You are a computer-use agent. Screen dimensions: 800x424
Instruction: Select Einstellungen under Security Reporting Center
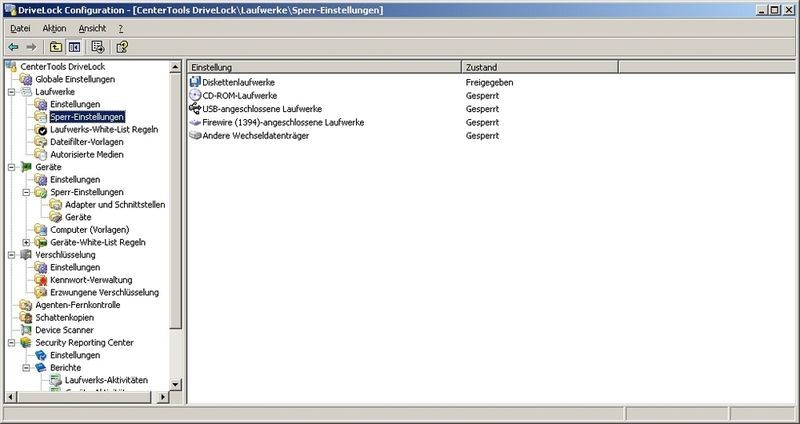pos(75,355)
